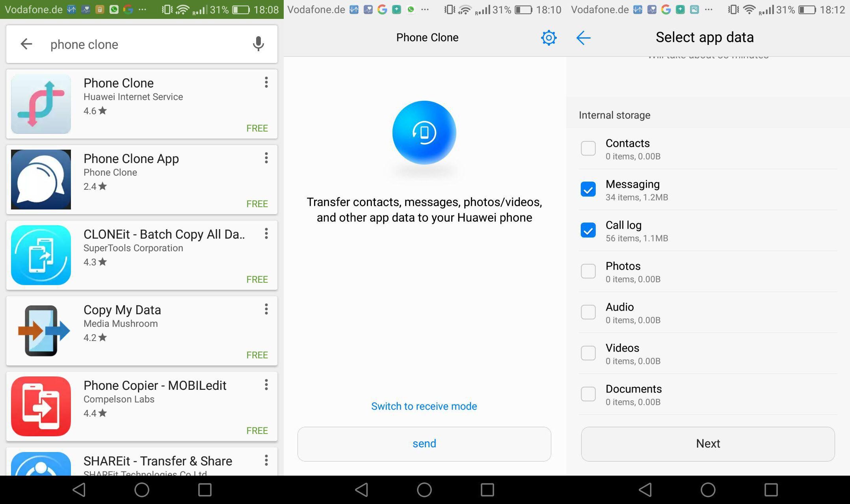The height and width of the screenshot is (504, 850).
Task: Tap the Android home button in right screen
Action: 708,490
